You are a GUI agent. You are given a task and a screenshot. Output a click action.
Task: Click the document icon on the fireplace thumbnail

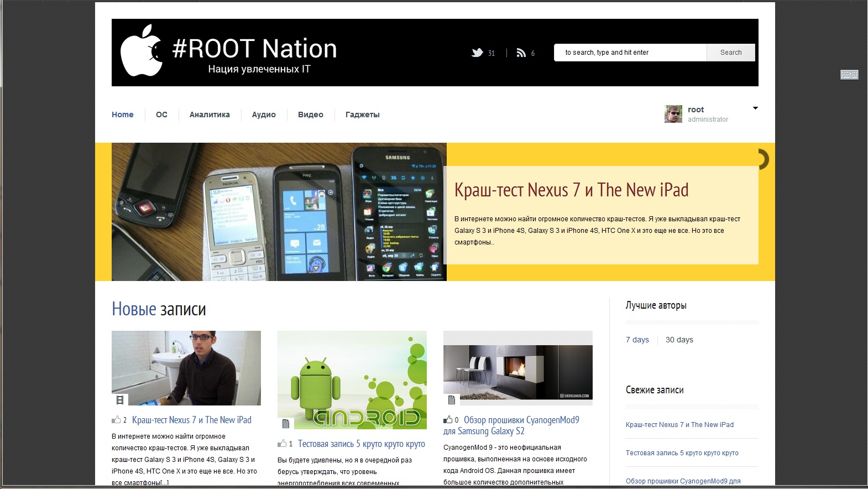[452, 400]
